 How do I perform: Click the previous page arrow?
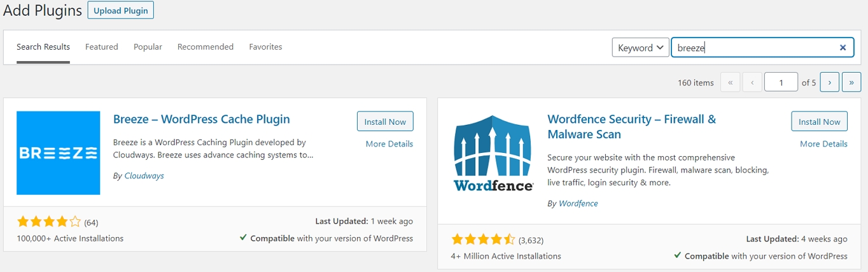(752, 82)
